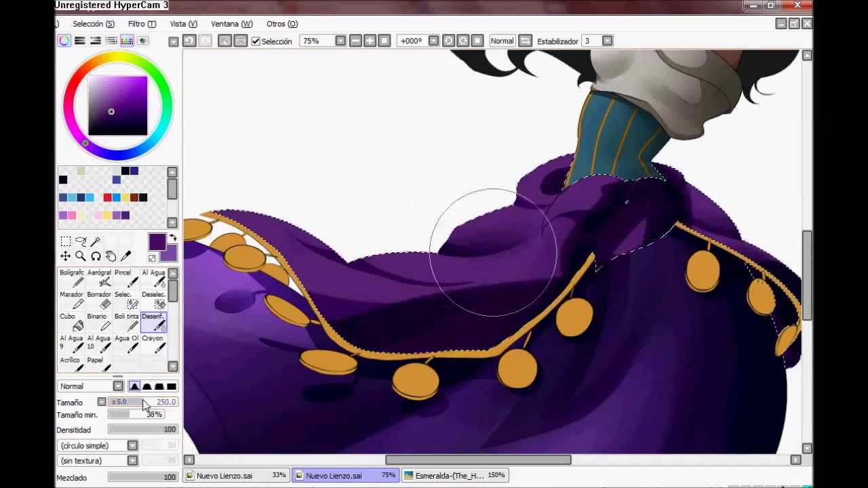Screen dimensions: 868x488
Task: Select the rectangular selection tool
Action: tap(66, 241)
